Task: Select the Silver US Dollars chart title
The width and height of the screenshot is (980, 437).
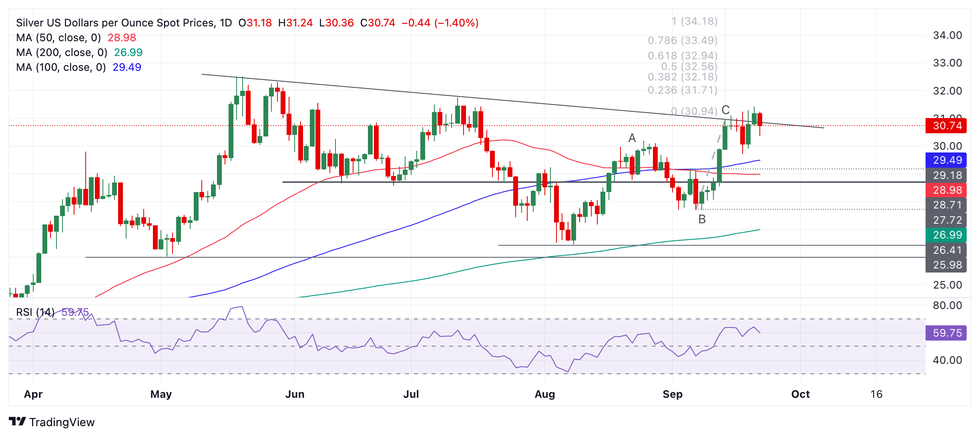Action: pyautogui.click(x=124, y=23)
